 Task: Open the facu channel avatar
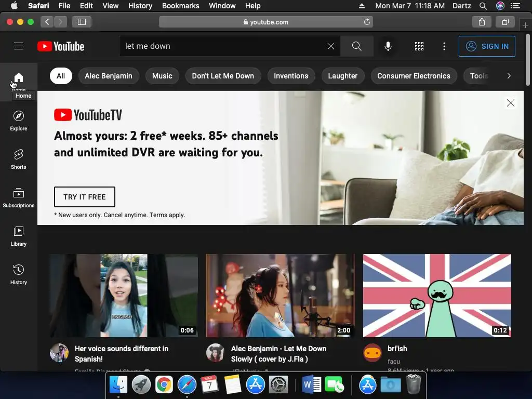[372, 353]
